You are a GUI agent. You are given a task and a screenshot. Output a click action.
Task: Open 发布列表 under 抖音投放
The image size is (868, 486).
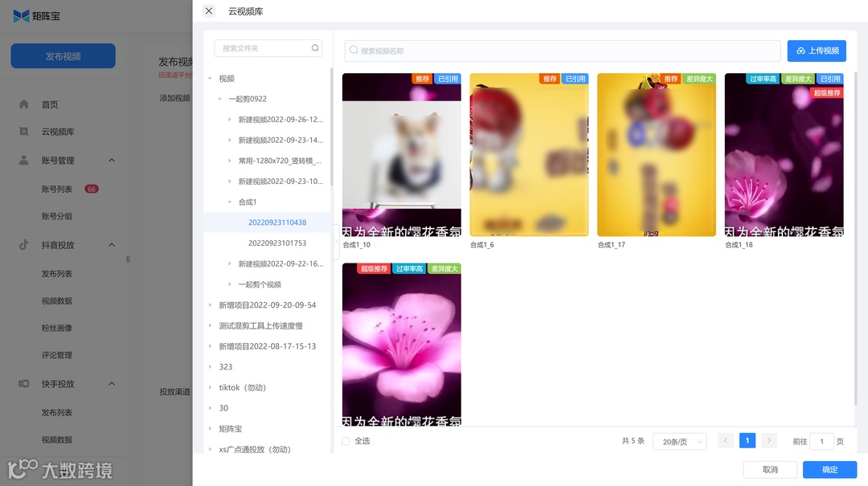(57, 272)
